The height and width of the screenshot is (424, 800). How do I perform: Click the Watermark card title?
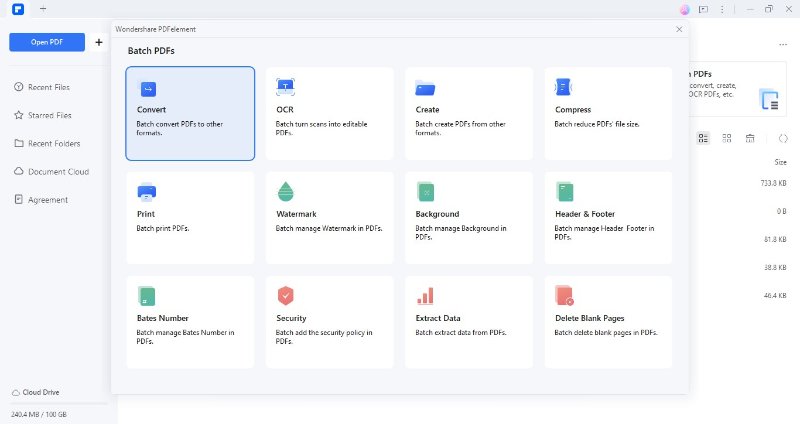(296, 214)
